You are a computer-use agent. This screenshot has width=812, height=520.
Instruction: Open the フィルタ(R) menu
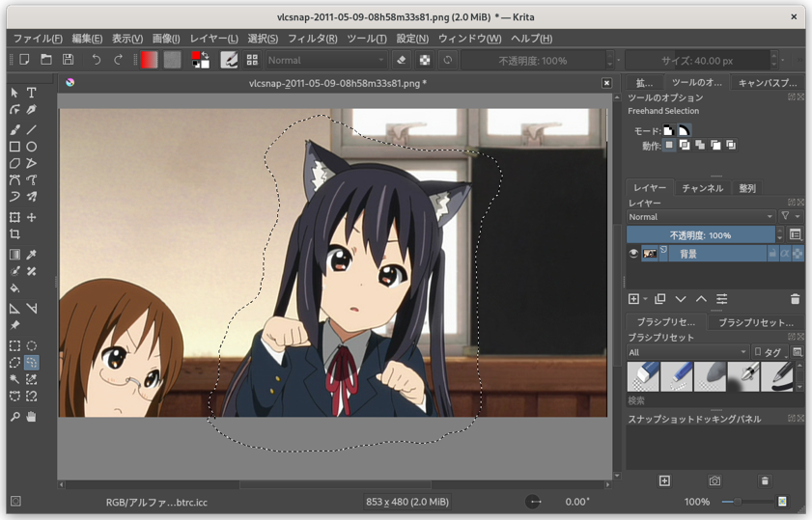click(312, 39)
